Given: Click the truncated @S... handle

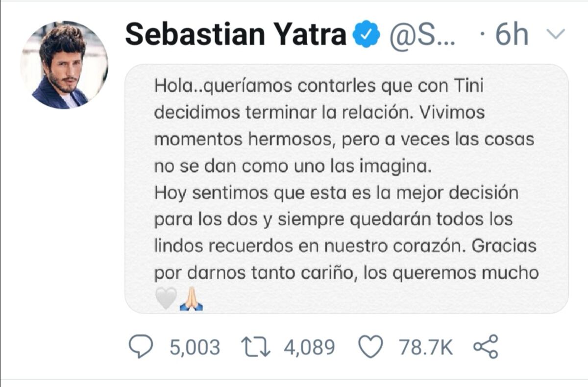Looking at the screenshot, I should [422, 35].
